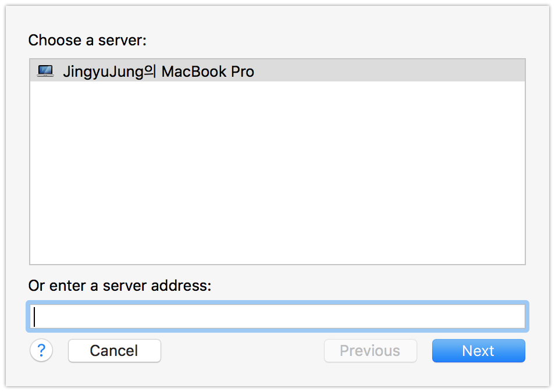The width and height of the screenshot is (555, 392).
Task: Click the "MacBook Pro" text in the list row
Action: coord(208,72)
